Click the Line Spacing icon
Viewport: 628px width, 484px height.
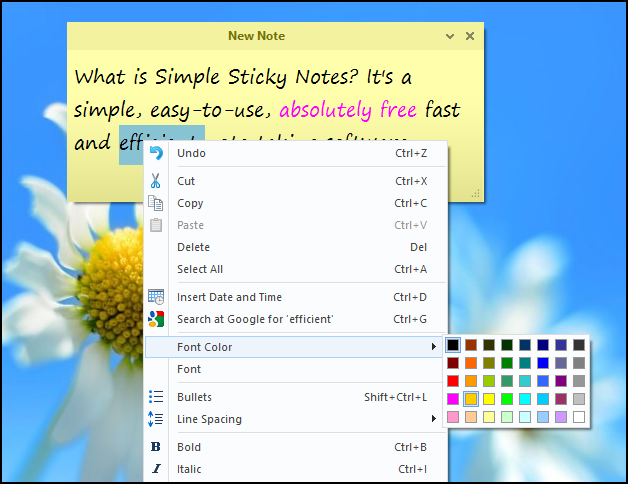155,419
